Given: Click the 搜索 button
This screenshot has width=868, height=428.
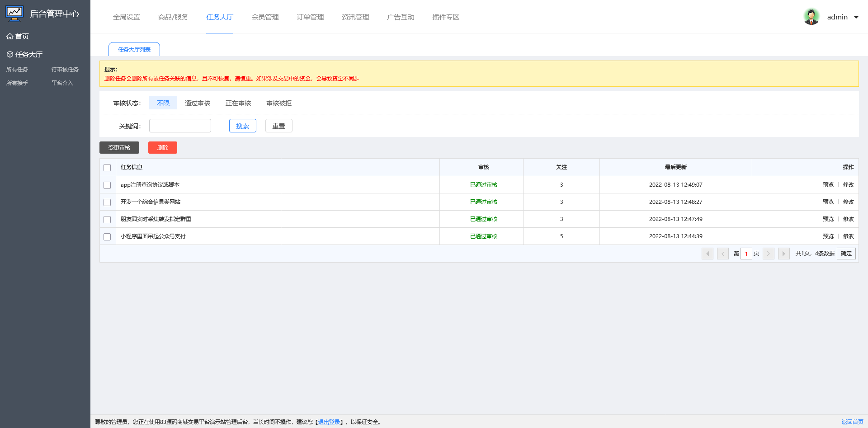Looking at the screenshot, I should click(243, 126).
